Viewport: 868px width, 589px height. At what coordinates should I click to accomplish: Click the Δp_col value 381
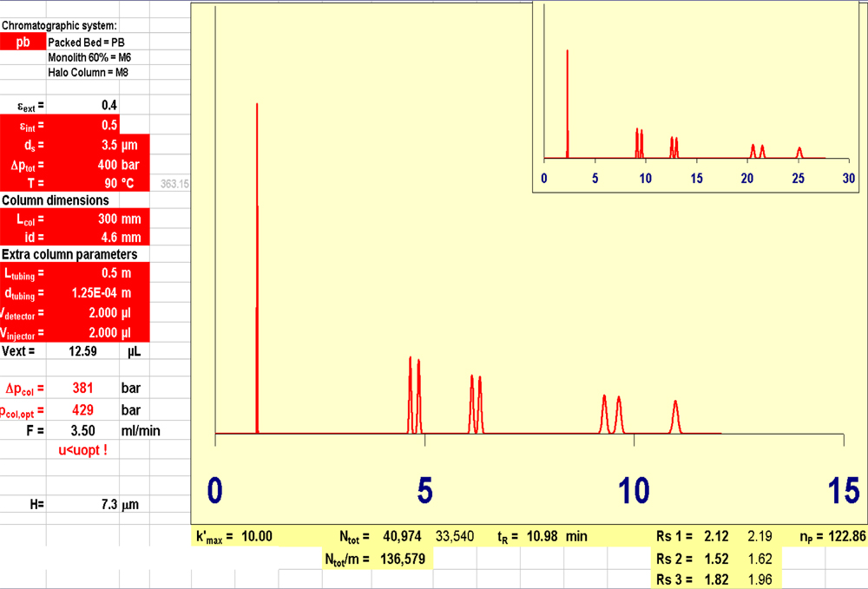tap(82, 389)
